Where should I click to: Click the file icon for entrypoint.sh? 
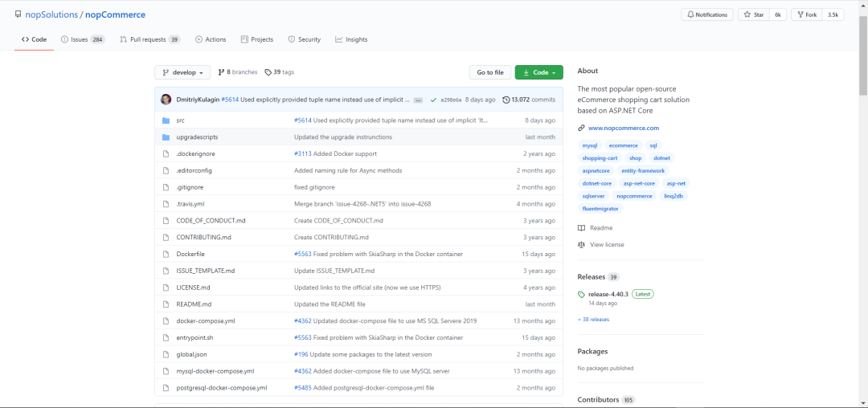tap(166, 338)
